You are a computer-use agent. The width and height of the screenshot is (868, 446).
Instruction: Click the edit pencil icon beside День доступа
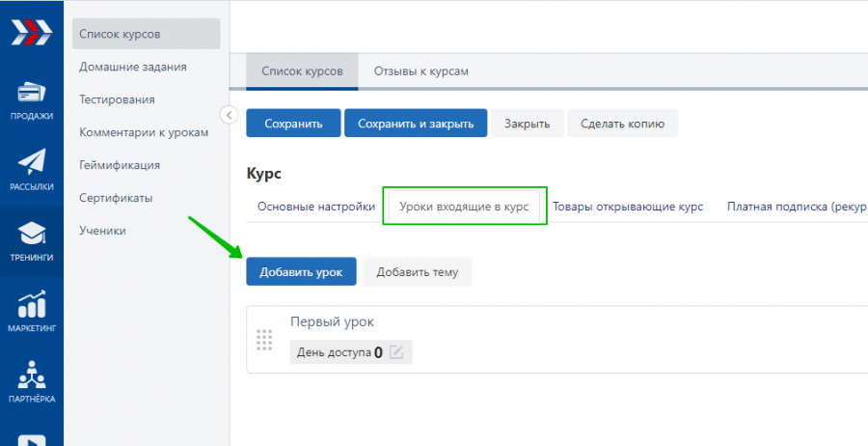[x=396, y=352]
